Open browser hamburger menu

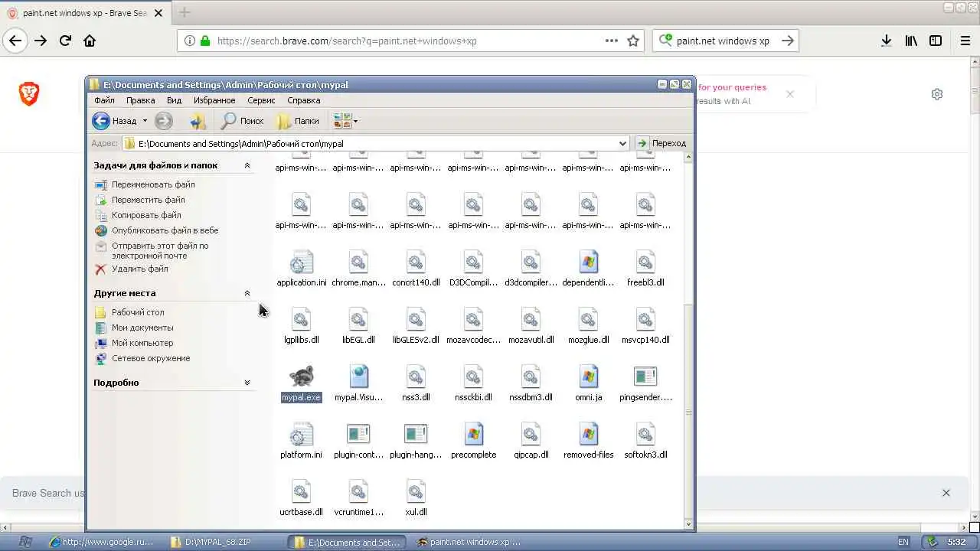[x=965, y=41]
